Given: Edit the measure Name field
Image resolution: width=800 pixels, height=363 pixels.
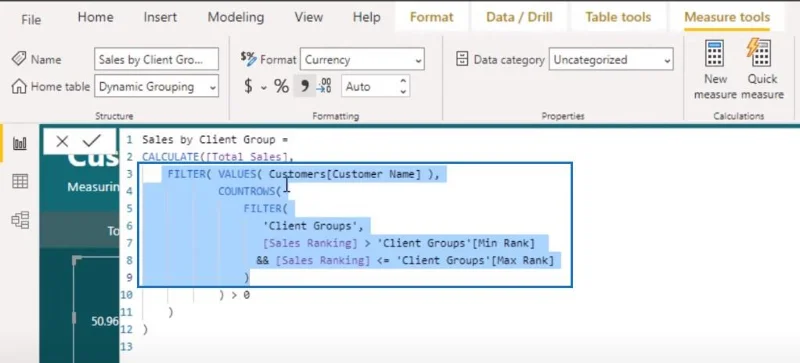Looking at the screenshot, I should click(157, 60).
